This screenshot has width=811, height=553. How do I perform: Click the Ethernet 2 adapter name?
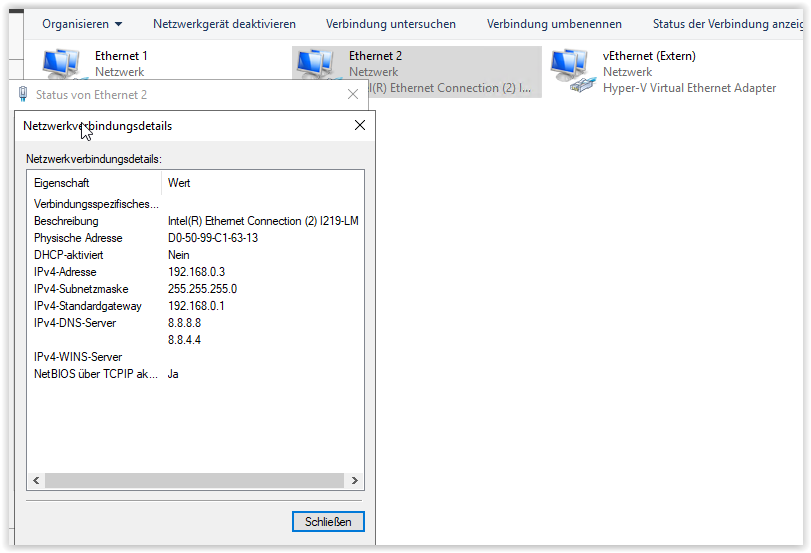pos(375,56)
